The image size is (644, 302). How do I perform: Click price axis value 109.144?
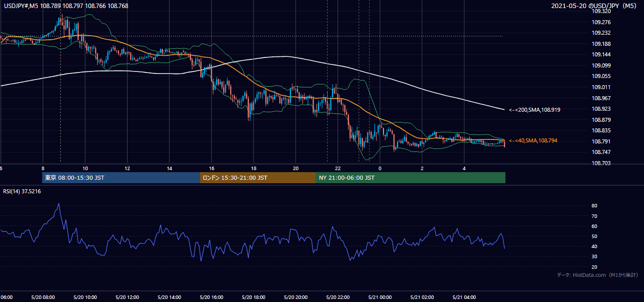[601, 54]
